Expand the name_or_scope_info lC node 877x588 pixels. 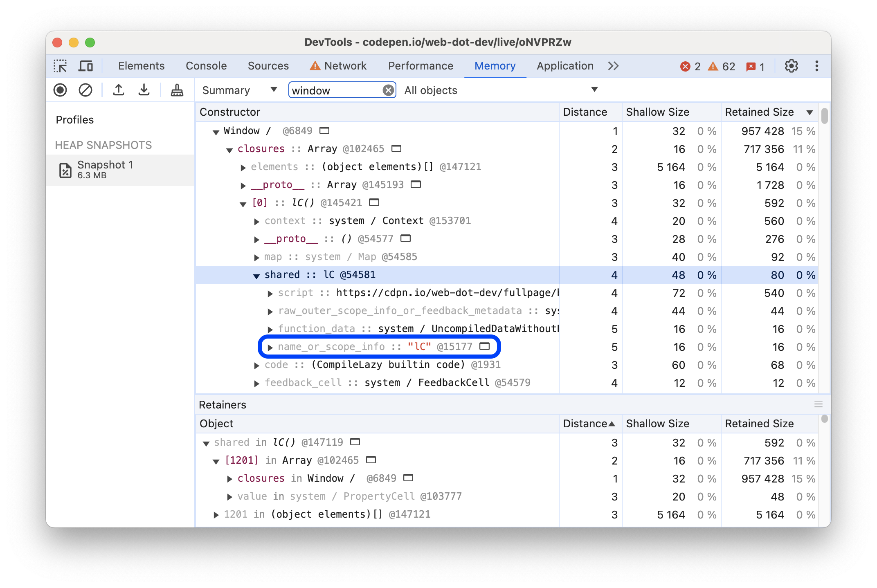270,346
